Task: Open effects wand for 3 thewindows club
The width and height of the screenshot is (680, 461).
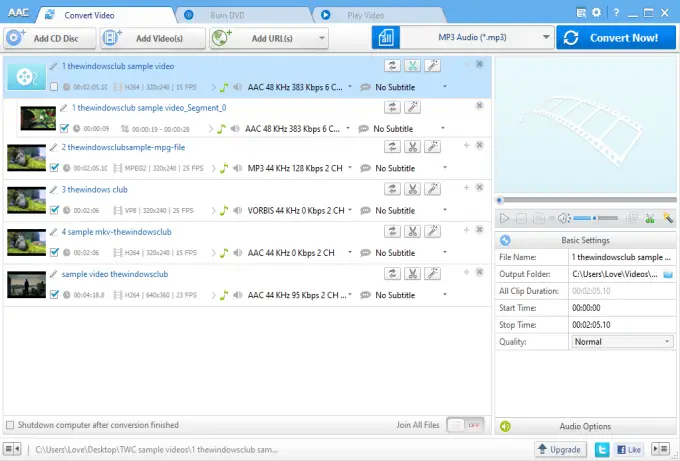Action: (432, 189)
